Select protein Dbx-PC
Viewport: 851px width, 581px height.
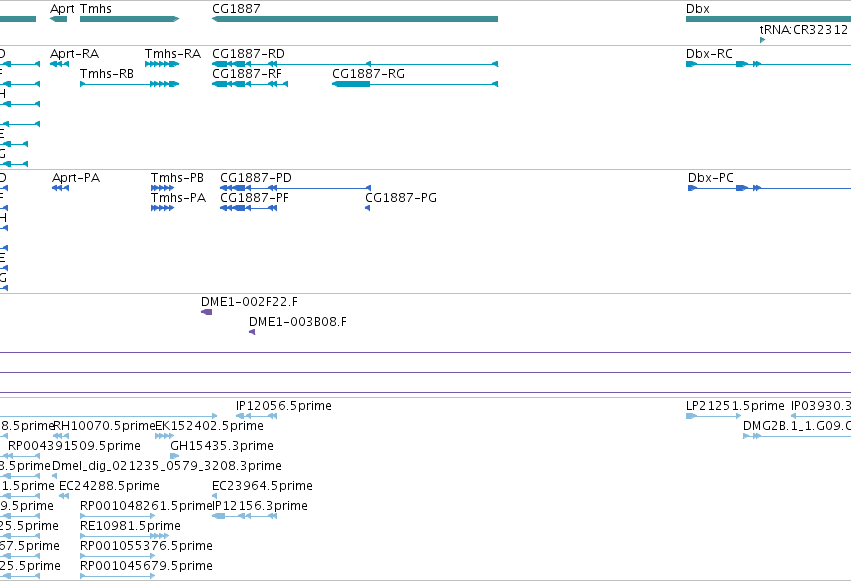[711, 178]
